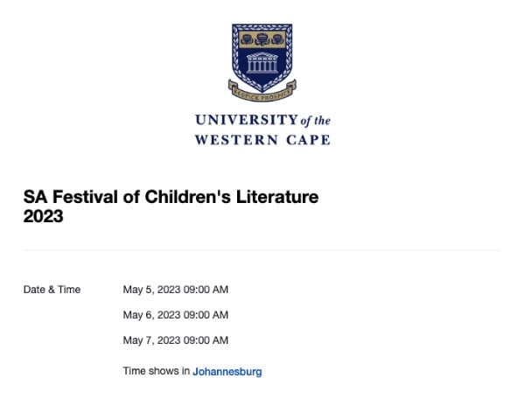
Task: Click the motto ribbon beneath the shield
Action: point(262,87)
